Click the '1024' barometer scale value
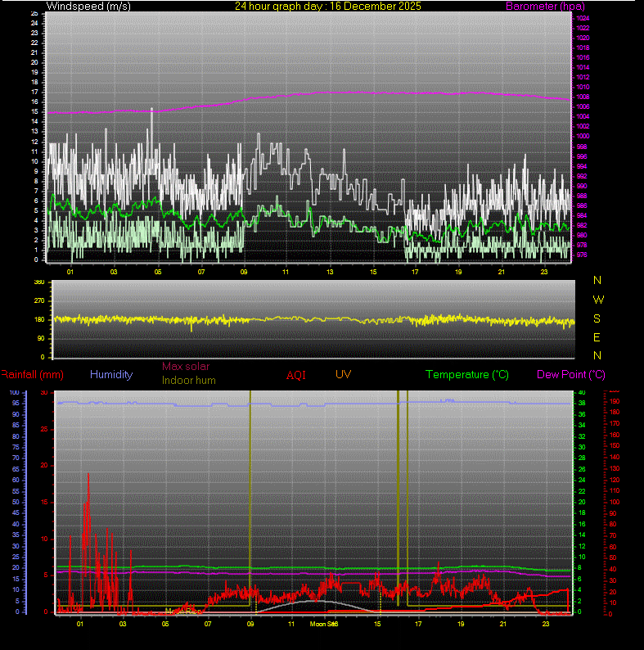644x650 pixels. pyautogui.click(x=583, y=18)
